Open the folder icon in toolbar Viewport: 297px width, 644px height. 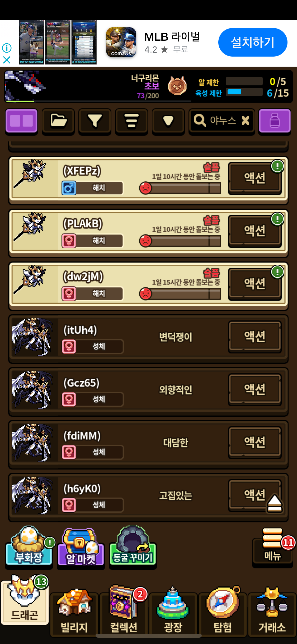tap(58, 121)
